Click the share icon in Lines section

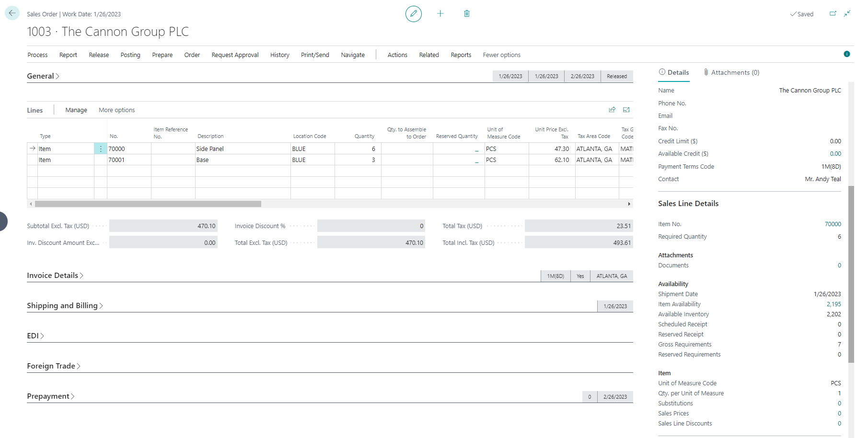pyautogui.click(x=612, y=110)
